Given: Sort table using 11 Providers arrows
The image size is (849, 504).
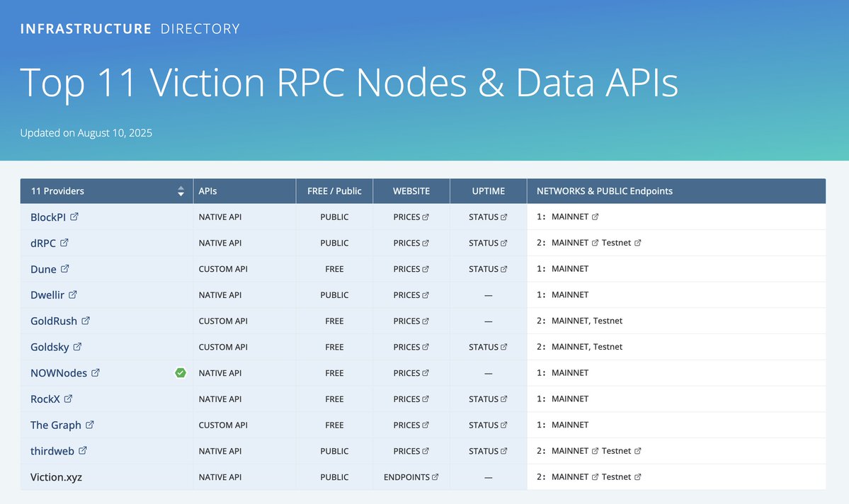Looking at the screenshot, I should (x=181, y=191).
